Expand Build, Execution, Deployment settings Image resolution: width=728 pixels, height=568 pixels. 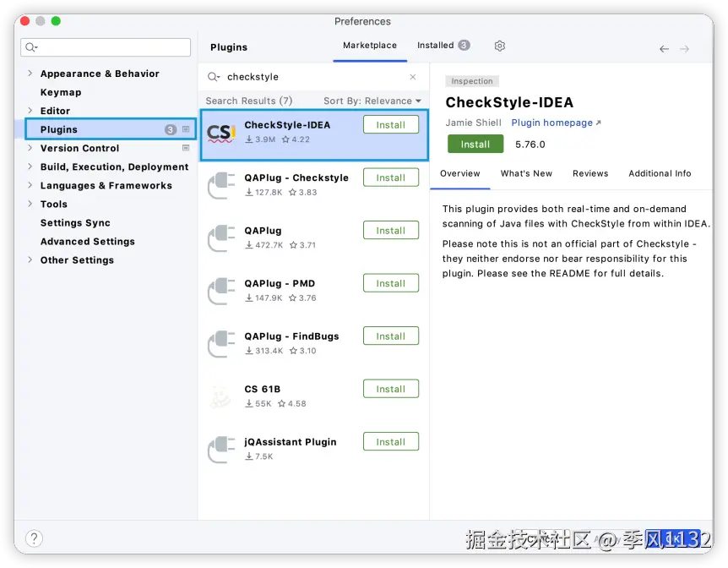[30, 167]
